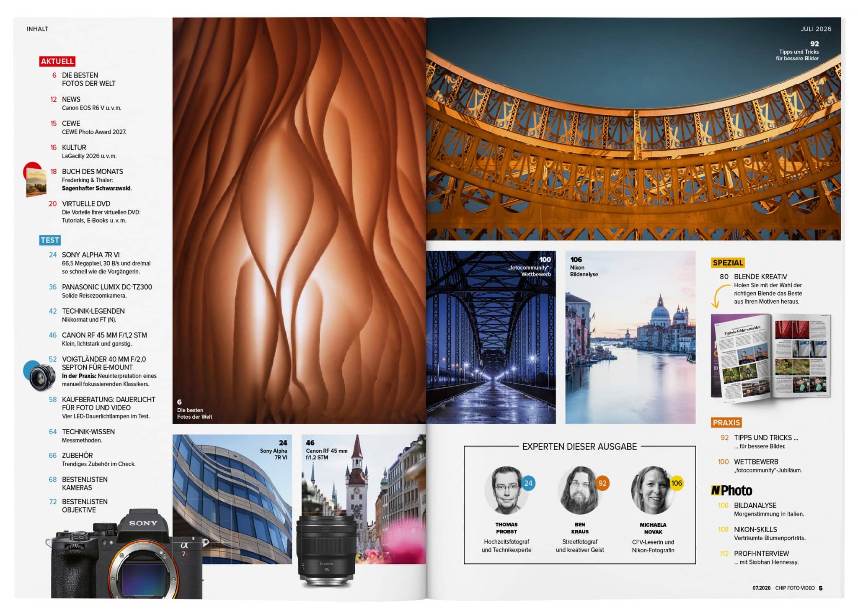This screenshot has width=858, height=616.
Task: Click the '07.2026 CHIP FOTO-VIDEO' footer
Action: coord(783,588)
